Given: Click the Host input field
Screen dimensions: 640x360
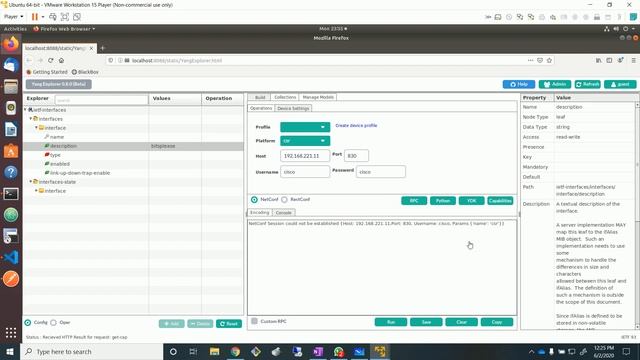Looking at the screenshot, I should 305,156.
